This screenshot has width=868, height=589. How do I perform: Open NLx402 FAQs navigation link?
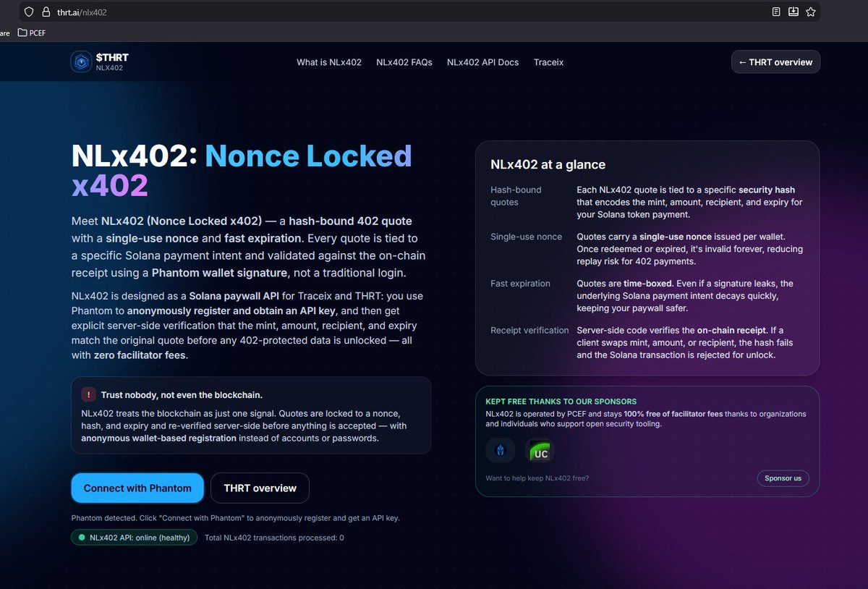coord(404,62)
